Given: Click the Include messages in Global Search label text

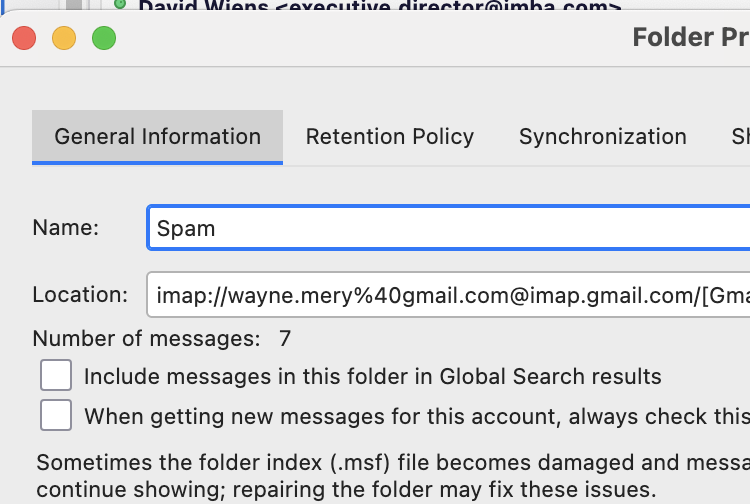Looking at the screenshot, I should [x=372, y=377].
